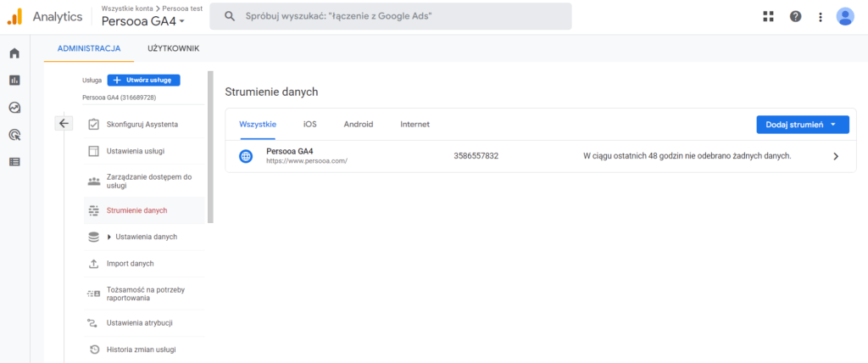
Task: Click the Ustawienia atrybucji path icon
Action: tap(93, 322)
